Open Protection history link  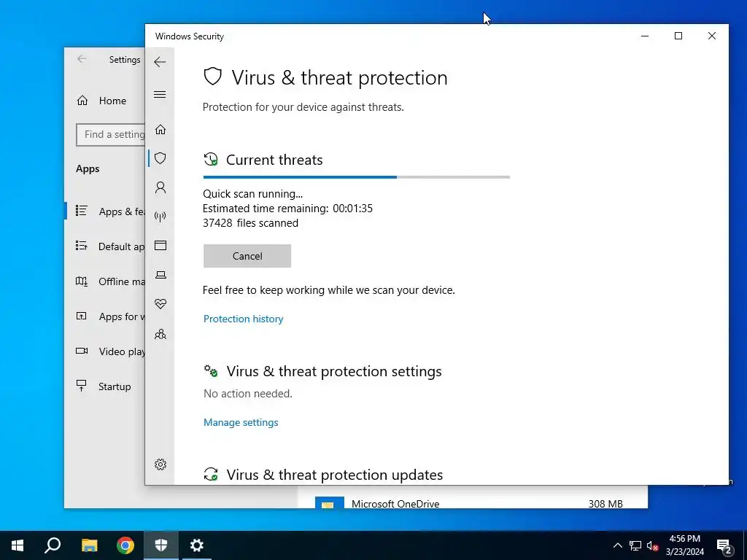tap(243, 319)
